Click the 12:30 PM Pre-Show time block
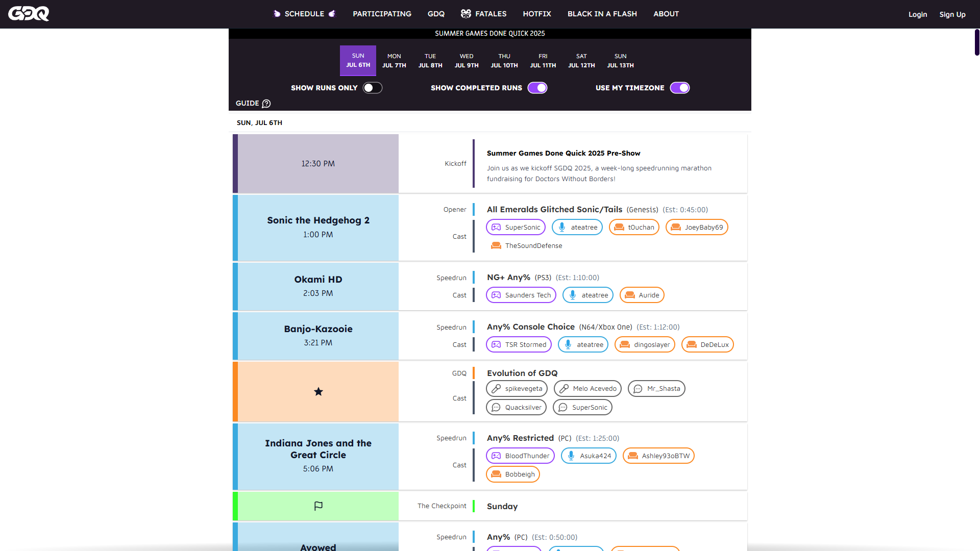Screen dimensions: 980x551 pos(315,163)
